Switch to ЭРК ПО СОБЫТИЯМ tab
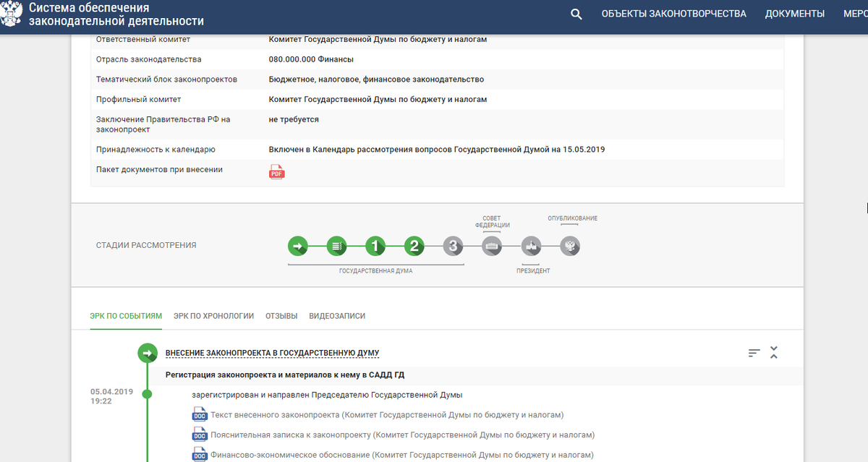The width and height of the screenshot is (868, 462). coord(126,316)
